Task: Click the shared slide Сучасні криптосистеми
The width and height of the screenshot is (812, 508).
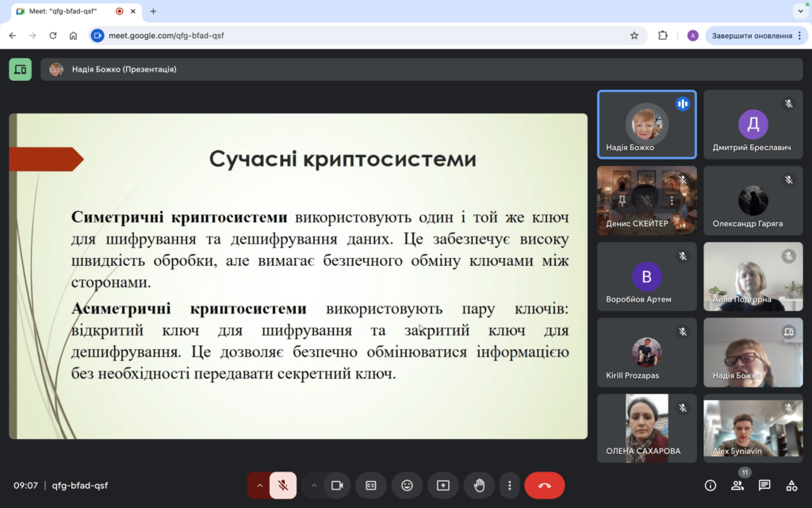Action: pyautogui.click(x=298, y=276)
